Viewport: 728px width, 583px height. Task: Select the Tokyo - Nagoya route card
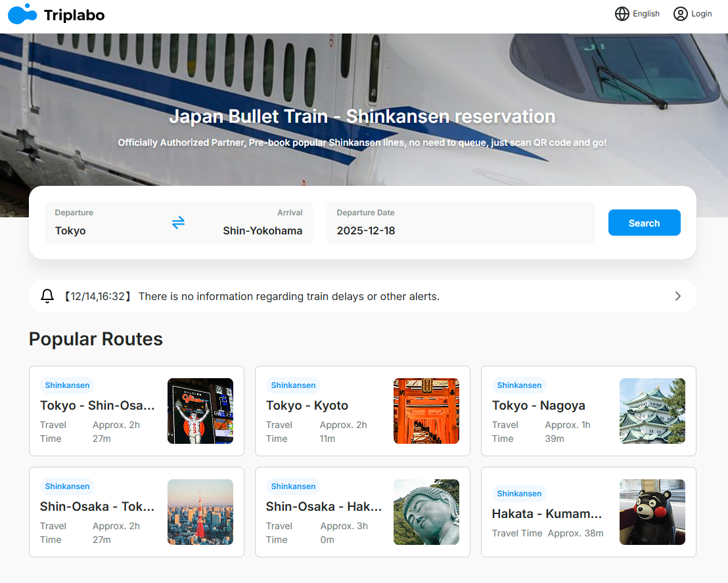point(588,411)
